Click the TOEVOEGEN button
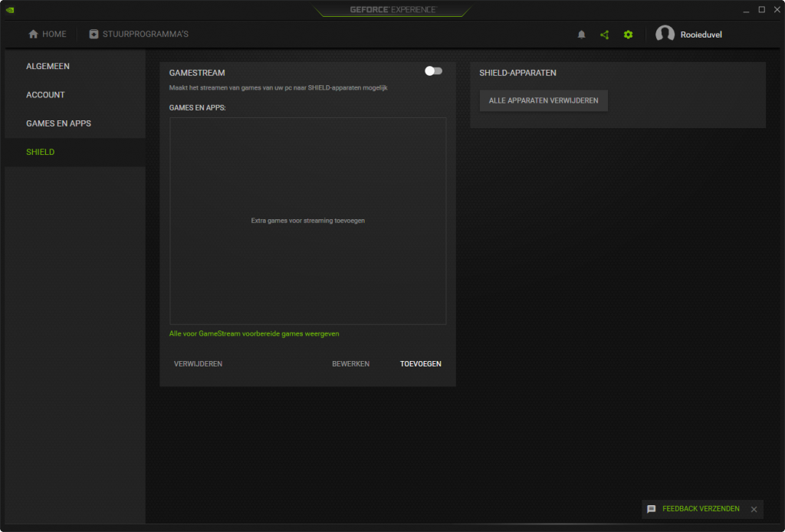Image resolution: width=785 pixels, height=532 pixels. point(421,364)
